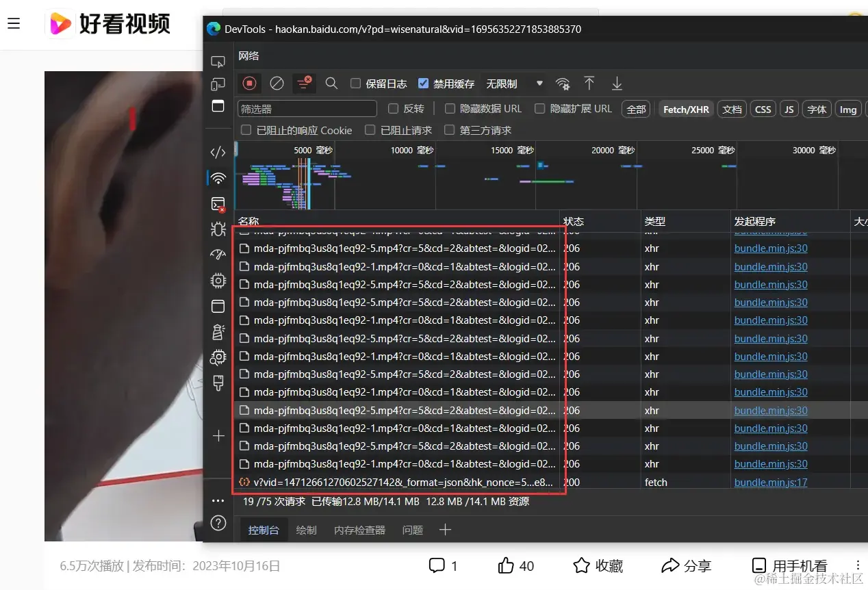
Task: Click the 用手机看 button
Action: [789, 565]
